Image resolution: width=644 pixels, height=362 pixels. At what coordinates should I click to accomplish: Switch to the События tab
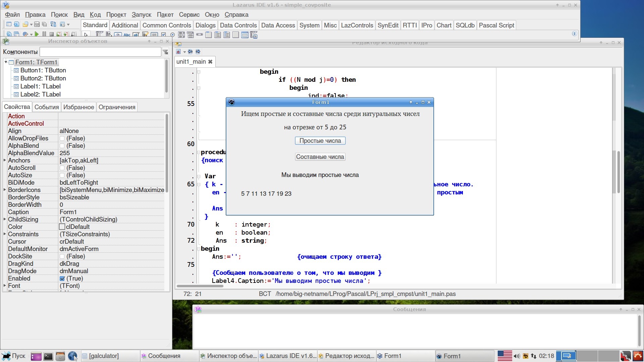click(47, 107)
